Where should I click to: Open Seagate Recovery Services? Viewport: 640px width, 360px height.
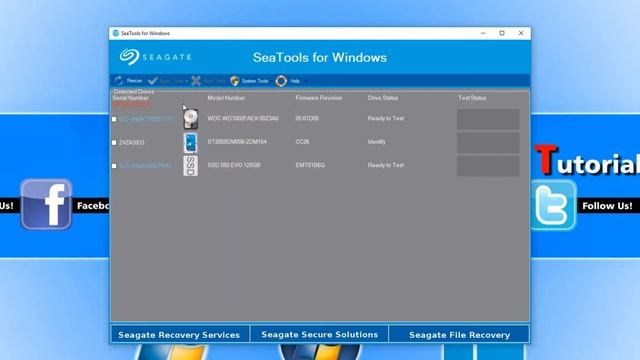click(179, 335)
